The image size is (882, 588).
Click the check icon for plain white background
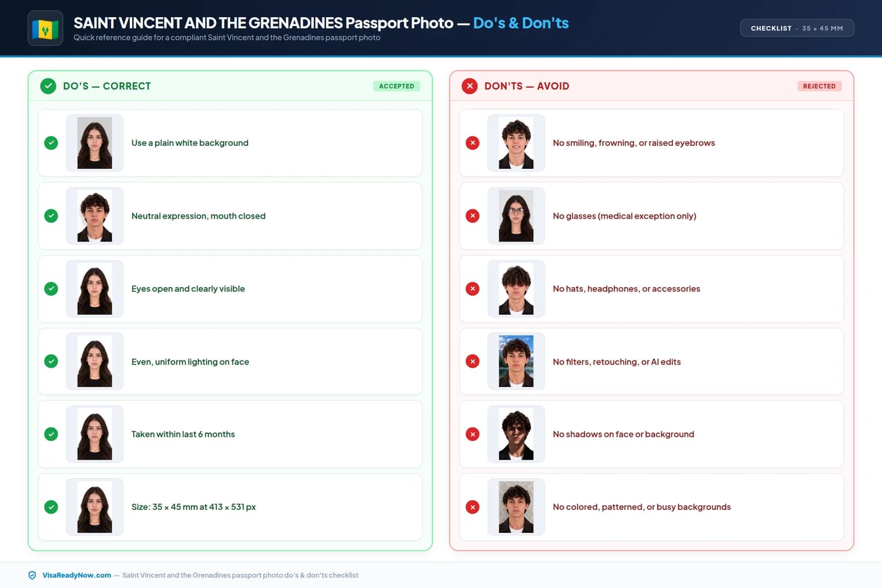[51, 143]
